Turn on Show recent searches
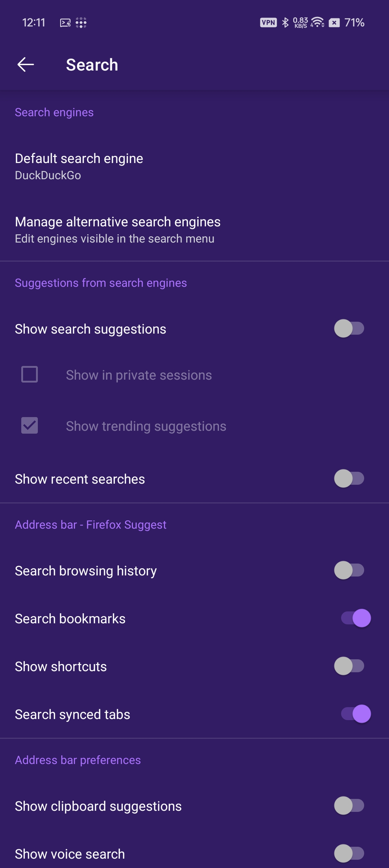389x868 pixels. pyautogui.click(x=349, y=479)
